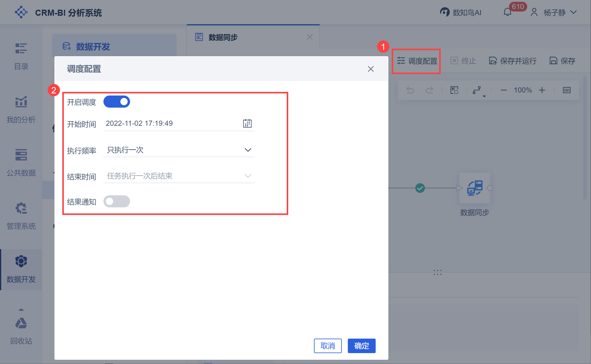This screenshot has height=364, width=591.
Task: Click the zoom in plus button
Action: click(542, 90)
